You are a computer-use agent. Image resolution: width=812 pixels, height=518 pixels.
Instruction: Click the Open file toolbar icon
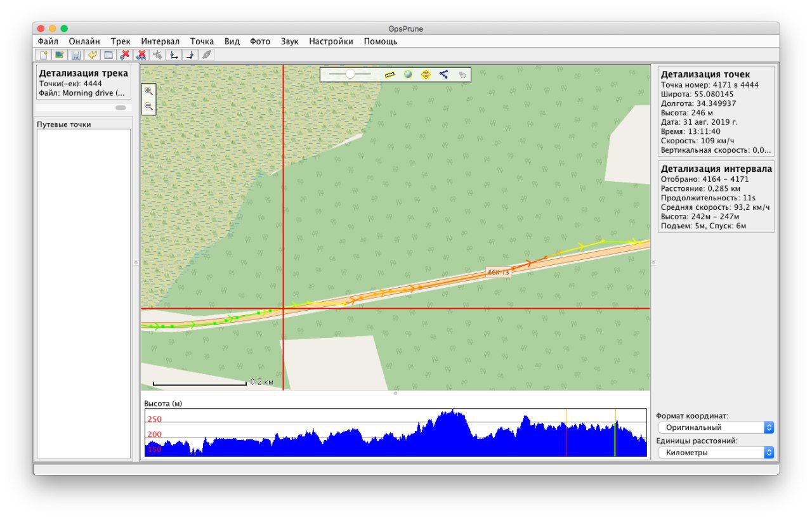click(x=43, y=55)
